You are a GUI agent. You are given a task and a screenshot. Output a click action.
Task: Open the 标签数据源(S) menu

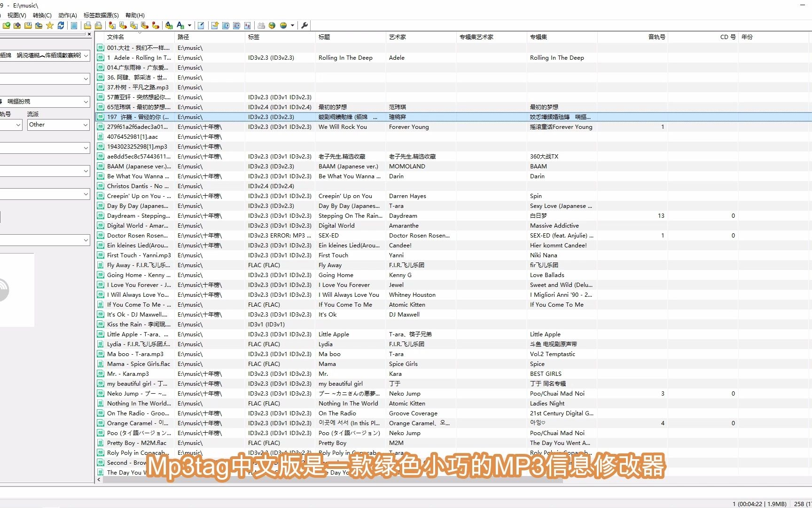101,16
